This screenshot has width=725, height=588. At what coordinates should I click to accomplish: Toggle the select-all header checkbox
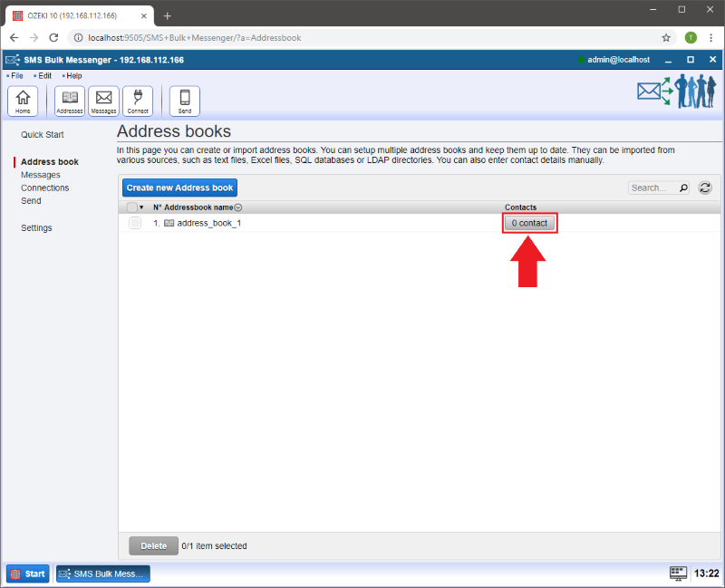[x=132, y=207]
